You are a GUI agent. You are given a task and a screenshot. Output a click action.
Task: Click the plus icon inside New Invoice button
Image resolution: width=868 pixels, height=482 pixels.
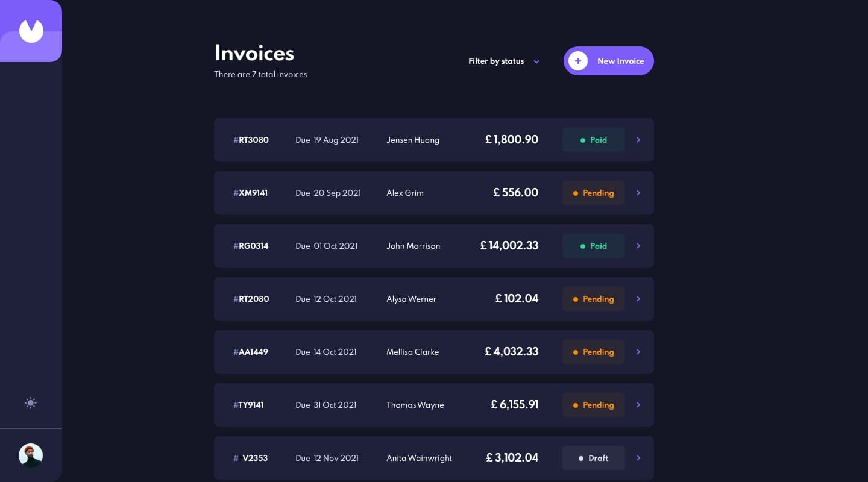click(x=578, y=61)
